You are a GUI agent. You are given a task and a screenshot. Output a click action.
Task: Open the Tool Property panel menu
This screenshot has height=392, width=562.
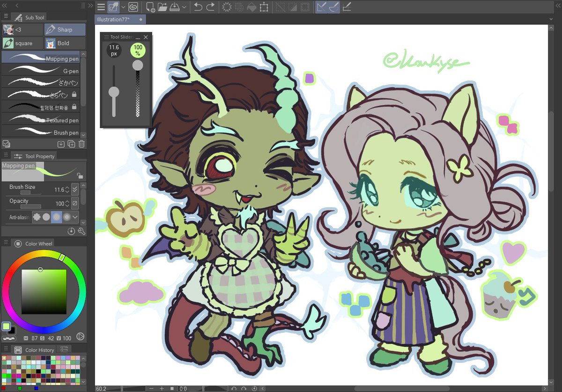6,155
